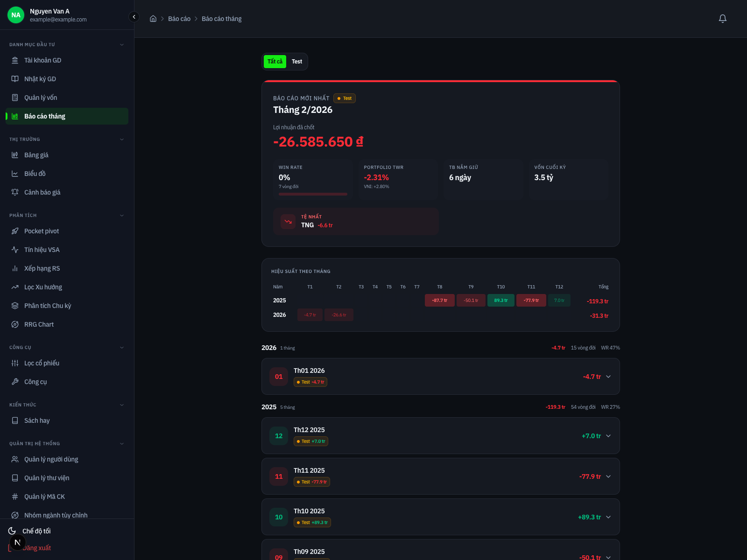Click the green T10 2025 89.3 tr cell
Viewport: 747px width, 560px height.
[500, 301]
